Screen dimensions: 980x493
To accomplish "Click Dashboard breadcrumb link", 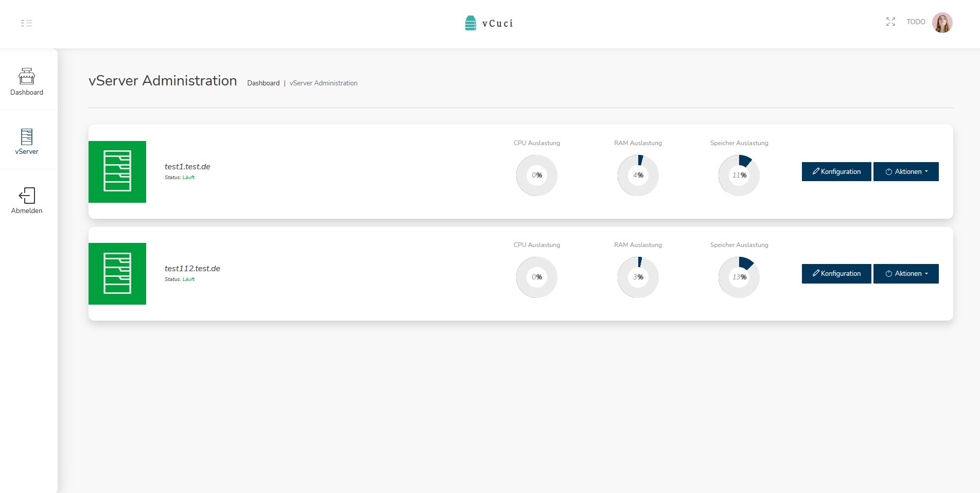I will 263,83.
